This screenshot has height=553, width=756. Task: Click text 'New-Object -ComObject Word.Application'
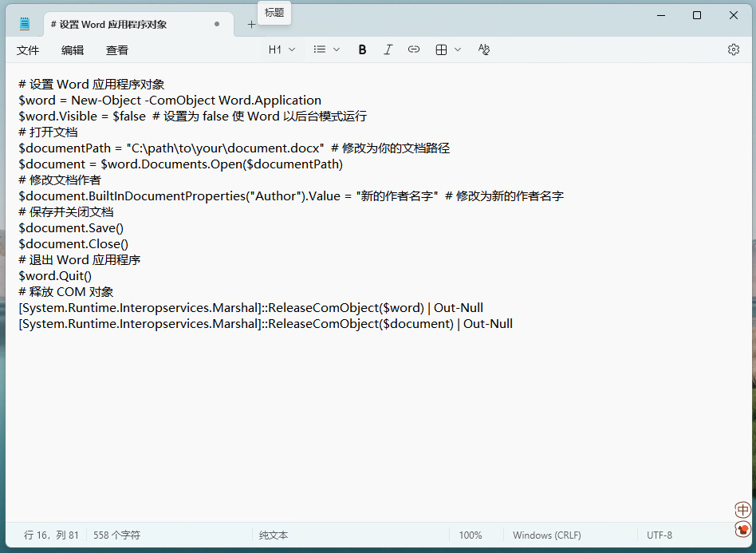196,101
